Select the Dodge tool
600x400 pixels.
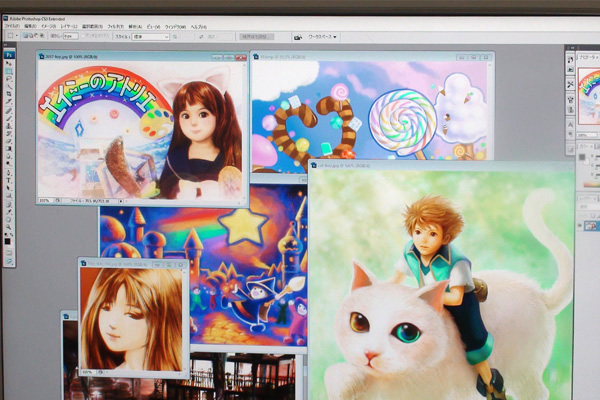pyautogui.click(x=9, y=164)
